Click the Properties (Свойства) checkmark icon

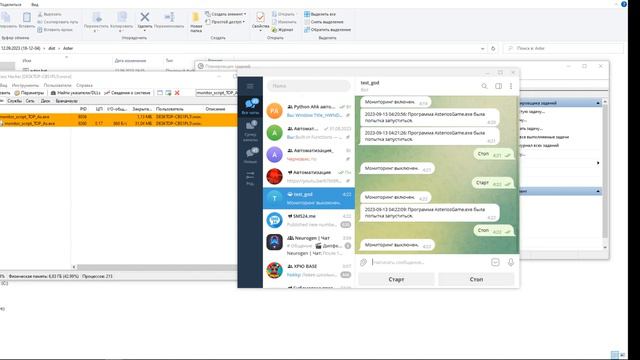[260, 17]
